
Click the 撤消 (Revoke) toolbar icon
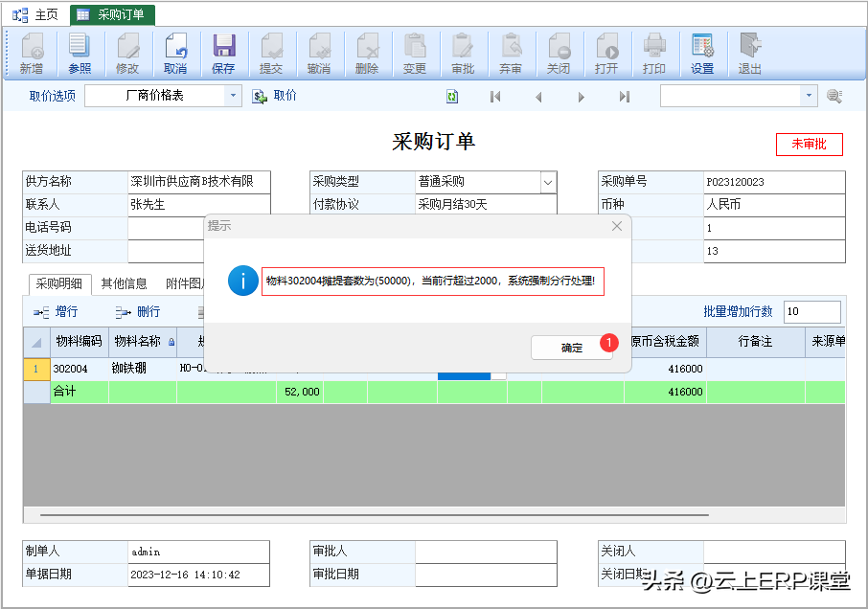tap(319, 54)
